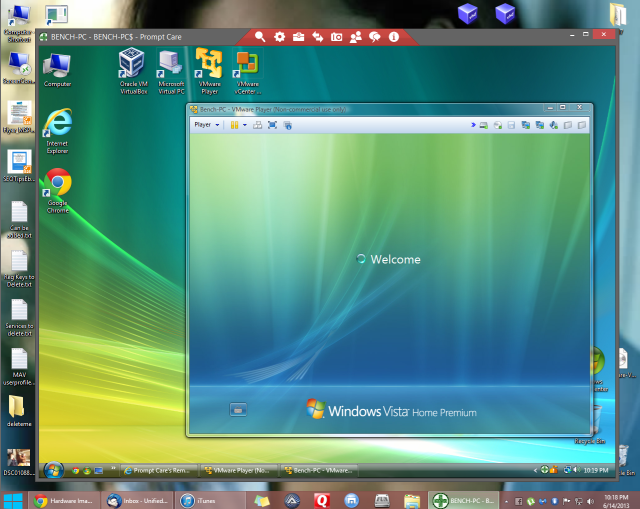
Task: Click the CD/DVD device icon in VMware
Action: coord(498,125)
